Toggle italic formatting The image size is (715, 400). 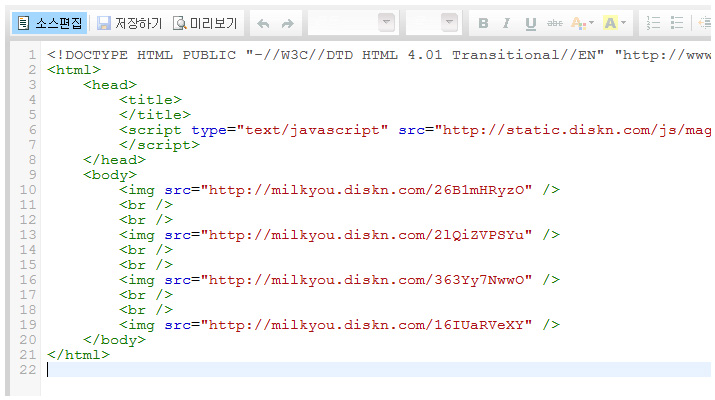click(x=506, y=23)
